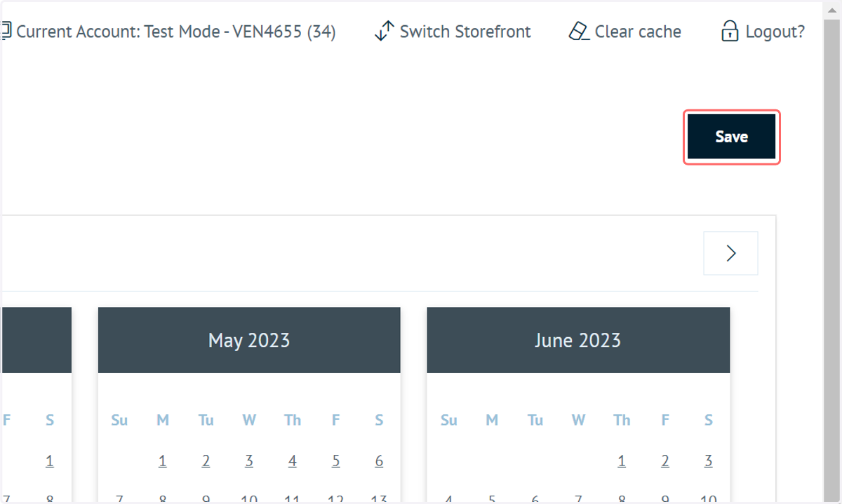The height and width of the screenshot is (504, 842).
Task: Click the Clear cache eraser icon
Action: coord(579,32)
